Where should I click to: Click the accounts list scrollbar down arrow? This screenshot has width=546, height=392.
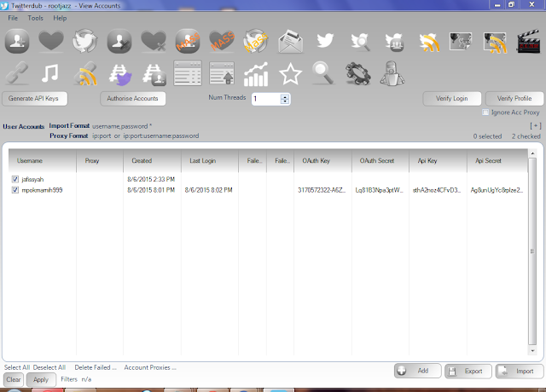pyautogui.click(x=532, y=351)
